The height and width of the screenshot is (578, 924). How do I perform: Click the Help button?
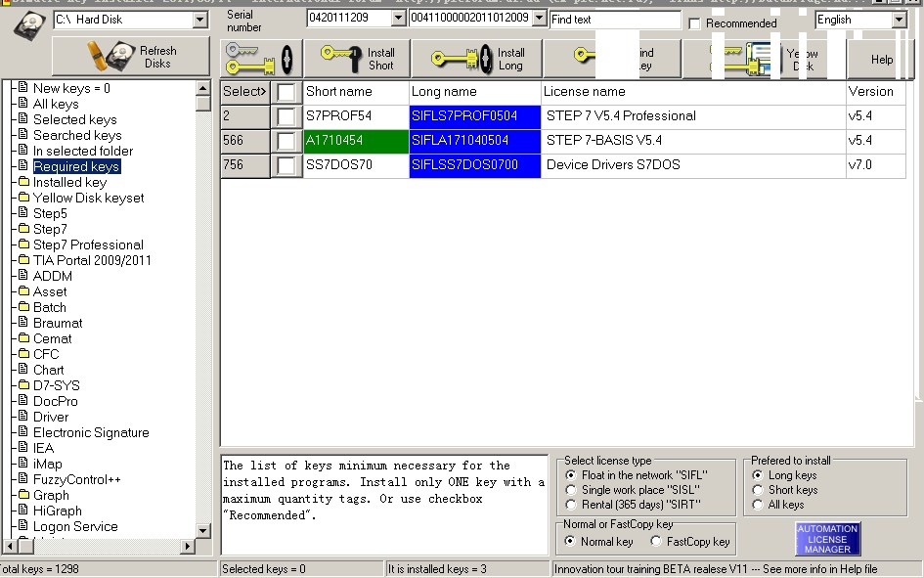881,60
